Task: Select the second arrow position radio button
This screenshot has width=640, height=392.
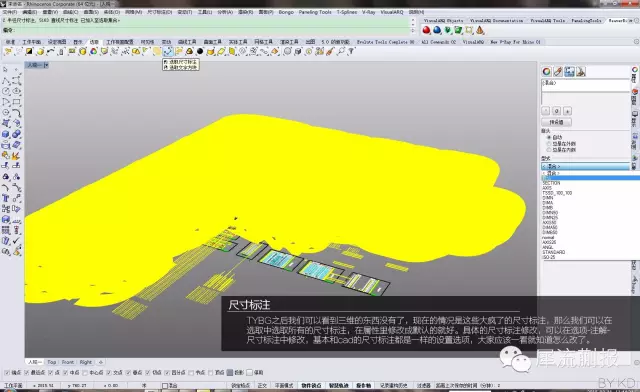Action: pyautogui.click(x=549, y=144)
